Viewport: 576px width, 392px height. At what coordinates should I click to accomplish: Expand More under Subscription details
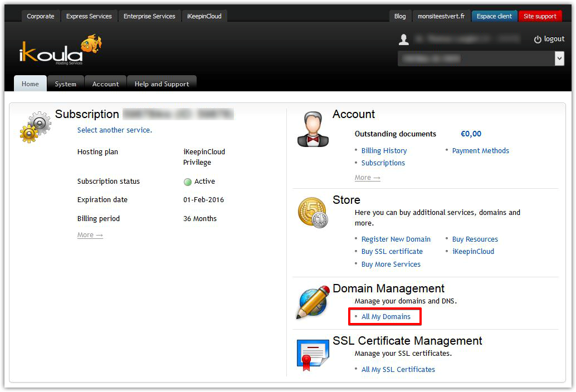coord(90,235)
